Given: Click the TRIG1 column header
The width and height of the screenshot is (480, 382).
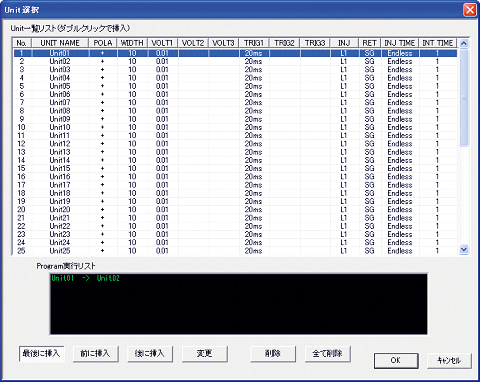Looking at the screenshot, I should pos(254,43).
